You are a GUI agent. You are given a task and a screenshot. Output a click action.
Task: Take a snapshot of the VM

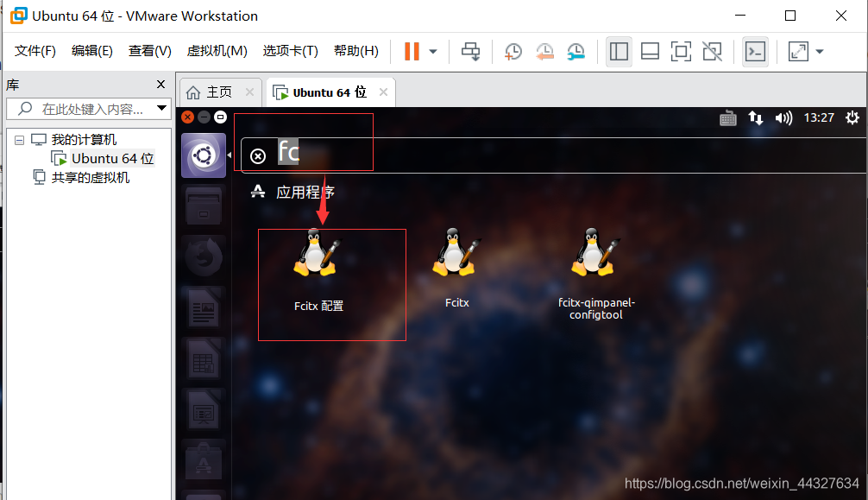click(513, 52)
